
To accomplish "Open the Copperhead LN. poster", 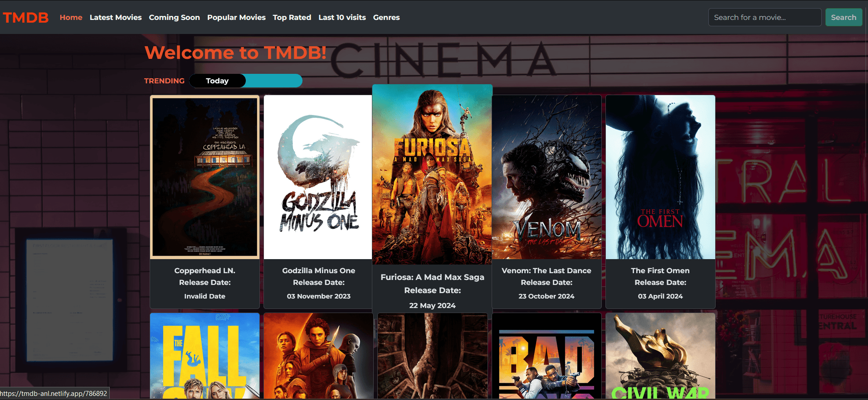I will [205, 177].
